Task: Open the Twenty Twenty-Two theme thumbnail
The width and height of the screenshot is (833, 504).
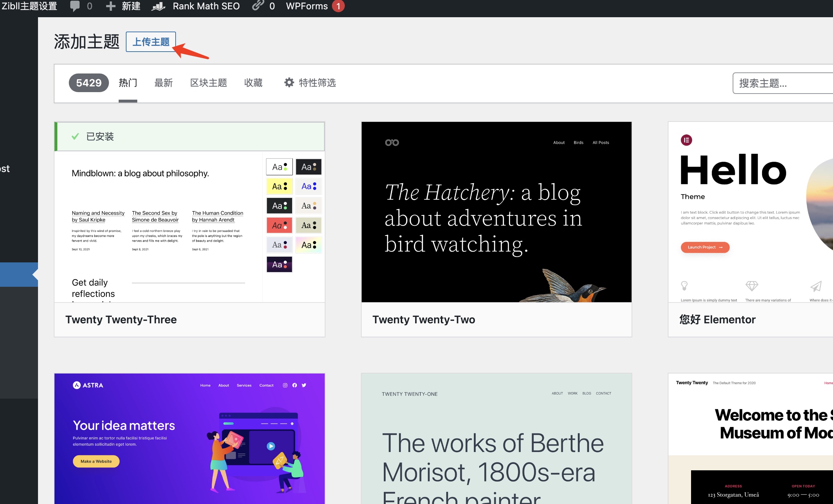Action: coord(496,212)
